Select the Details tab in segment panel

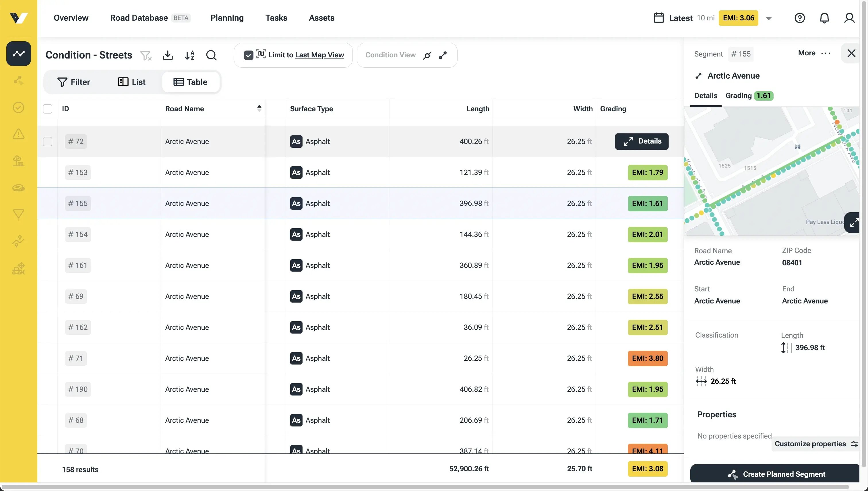[x=705, y=96]
